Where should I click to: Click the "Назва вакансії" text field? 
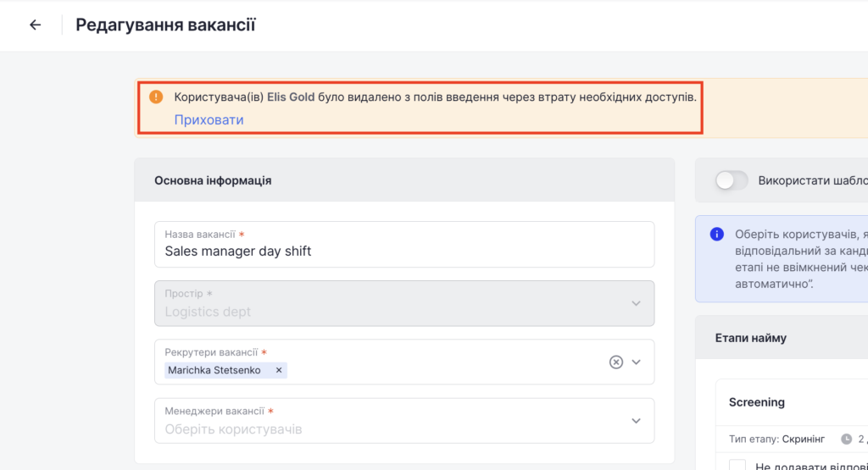point(403,251)
